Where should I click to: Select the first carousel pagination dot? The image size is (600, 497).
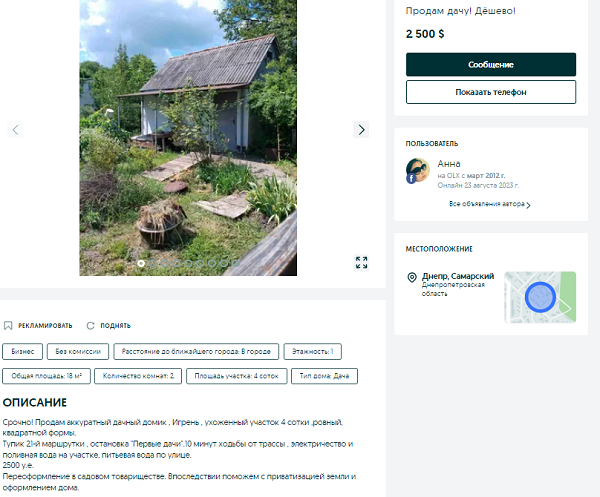pyautogui.click(x=141, y=263)
